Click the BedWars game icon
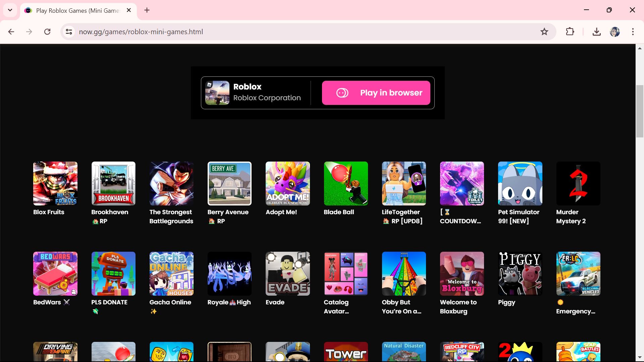 pyautogui.click(x=55, y=274)
